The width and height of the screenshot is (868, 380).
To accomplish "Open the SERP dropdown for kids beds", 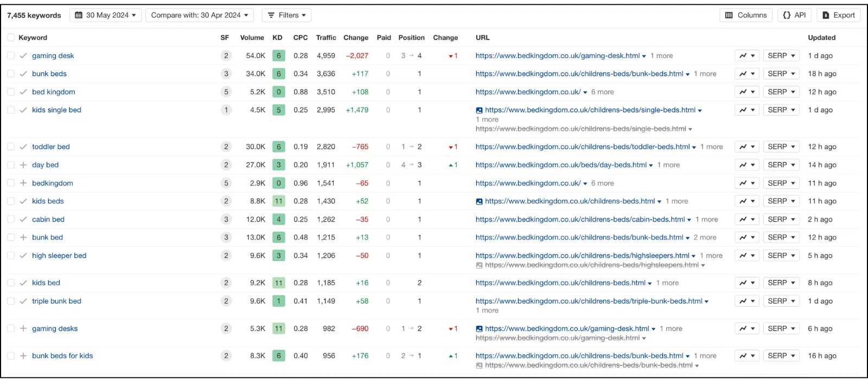I will pyautogui.click(x=781, y=201).
